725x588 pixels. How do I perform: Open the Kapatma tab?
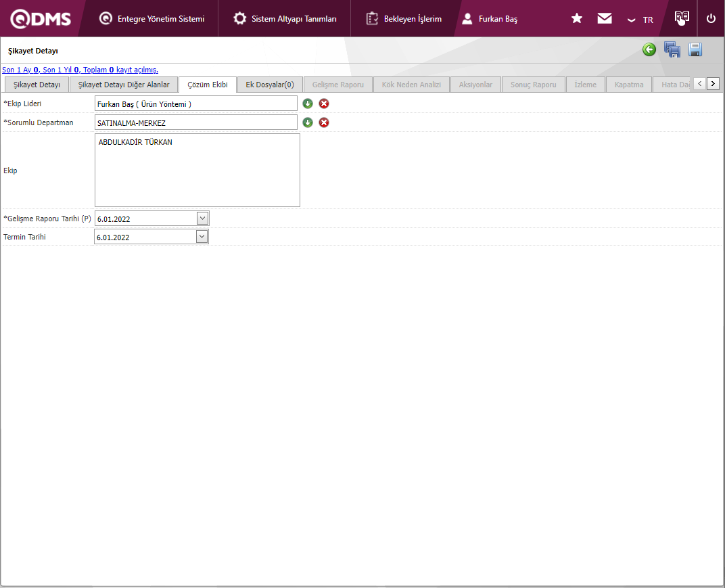629,85
